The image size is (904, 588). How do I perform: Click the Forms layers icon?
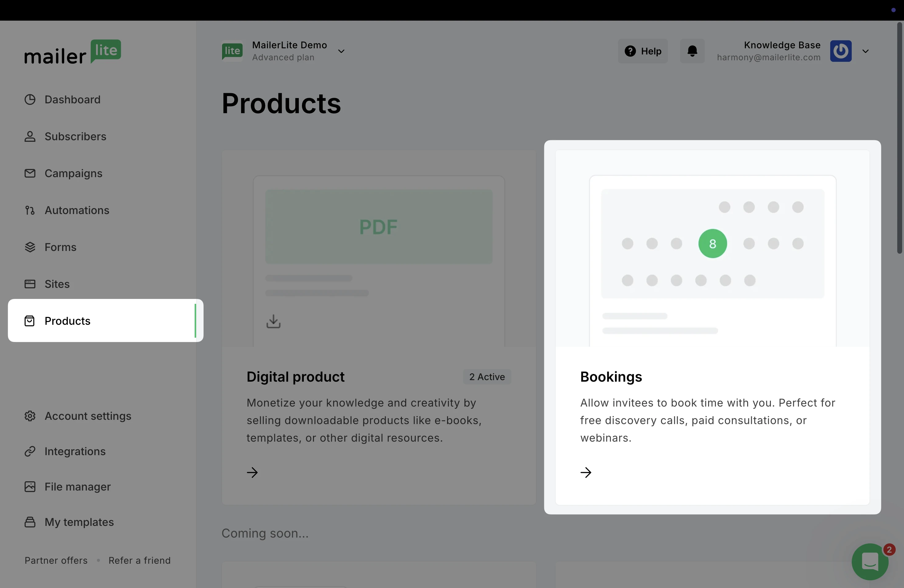point(30,247)
